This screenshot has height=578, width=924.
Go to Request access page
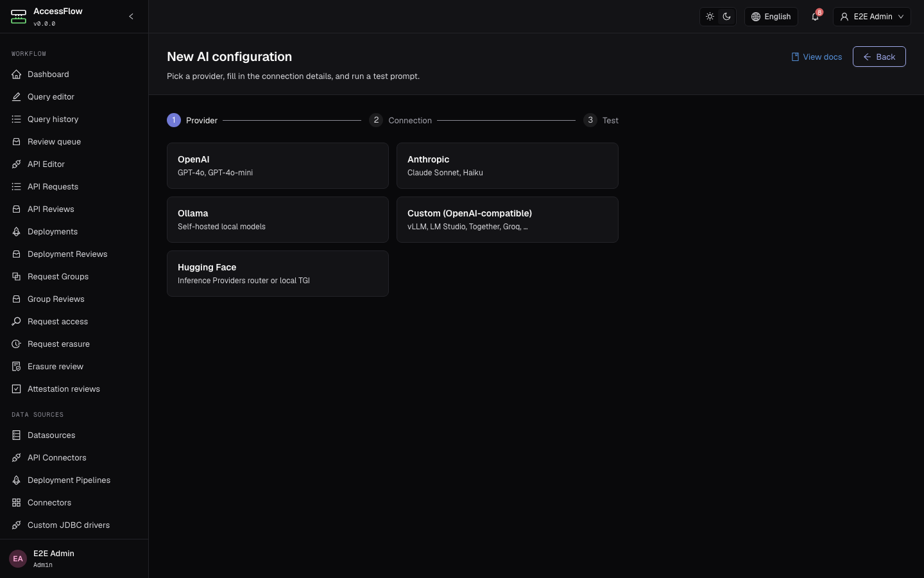(x=74, y=322)
